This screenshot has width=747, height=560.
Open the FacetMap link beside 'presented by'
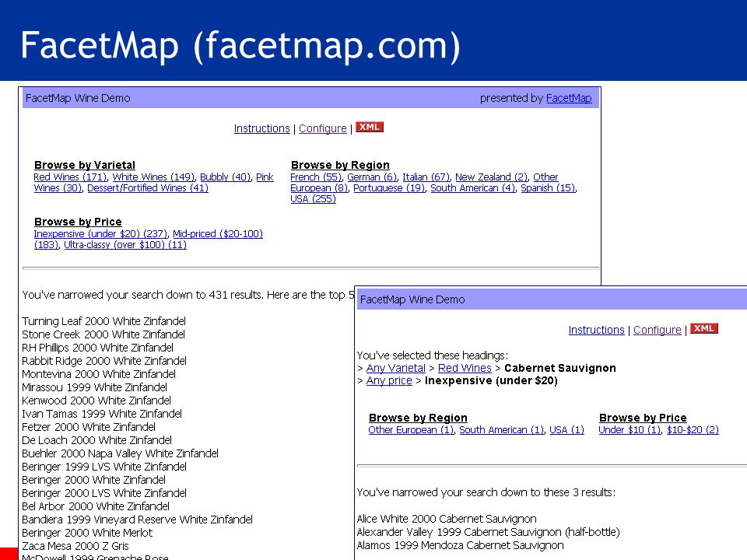point(568,98)
